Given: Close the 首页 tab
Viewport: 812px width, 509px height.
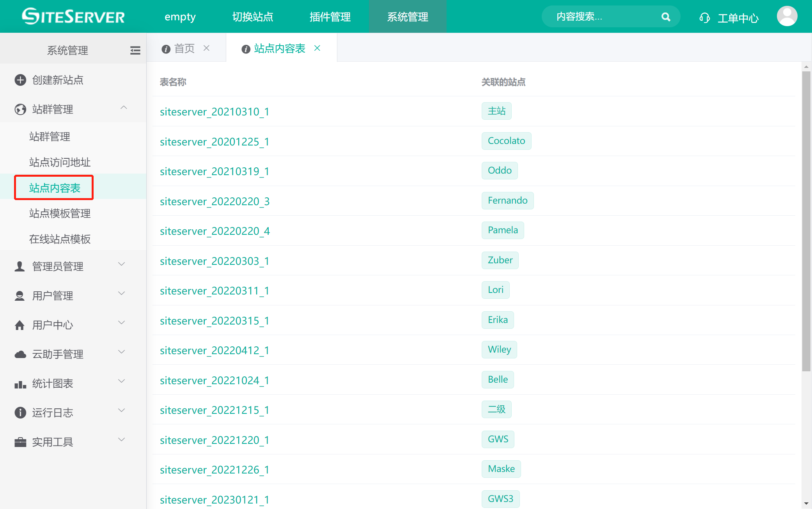Looking at the screenshot, I should click(207, 48).
